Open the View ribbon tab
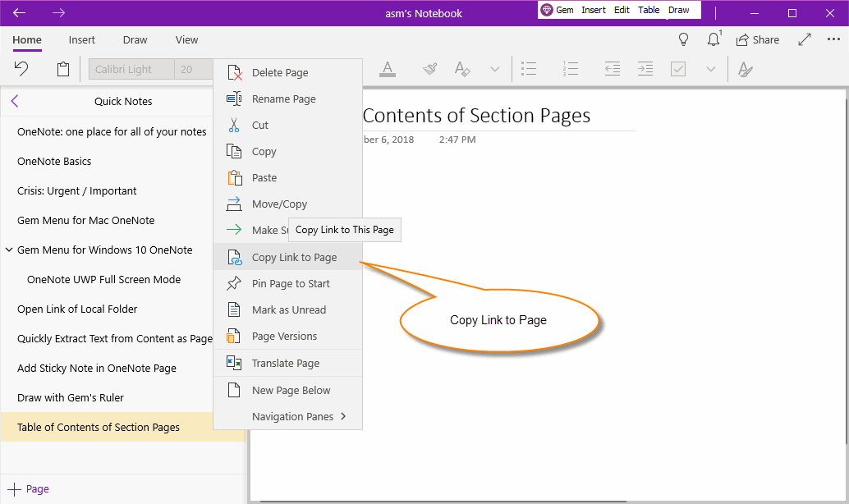 187,40
